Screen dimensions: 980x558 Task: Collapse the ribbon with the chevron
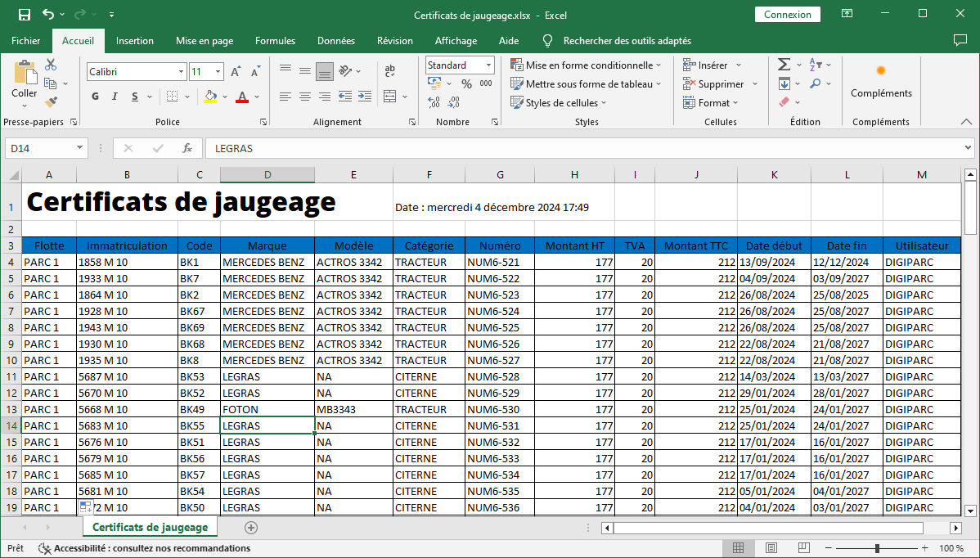(x=966, y=122)
